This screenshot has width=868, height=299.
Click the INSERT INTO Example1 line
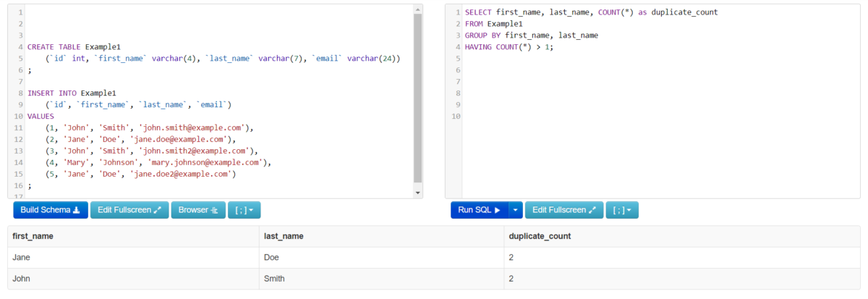tap(72, 93)
